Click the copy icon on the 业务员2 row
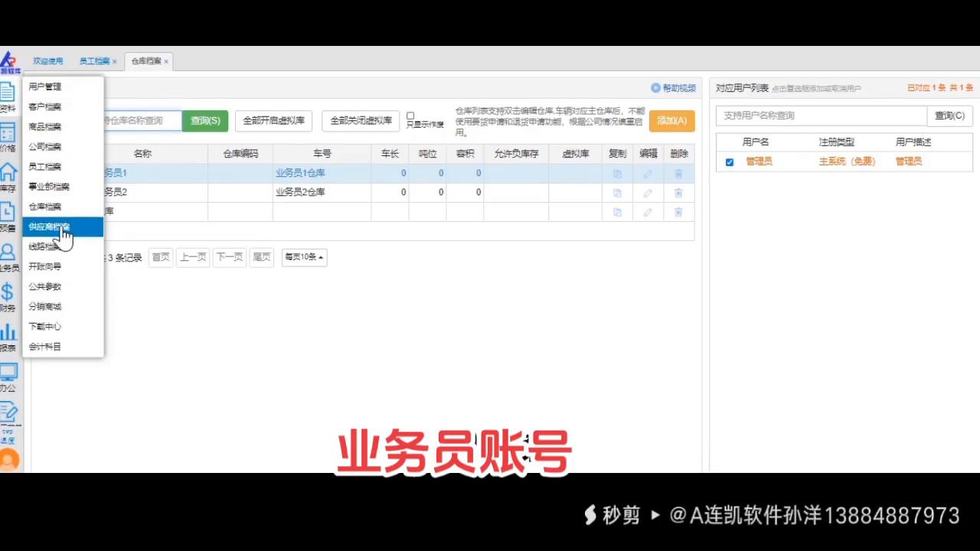980x551 pixels. tap(617, 192)
